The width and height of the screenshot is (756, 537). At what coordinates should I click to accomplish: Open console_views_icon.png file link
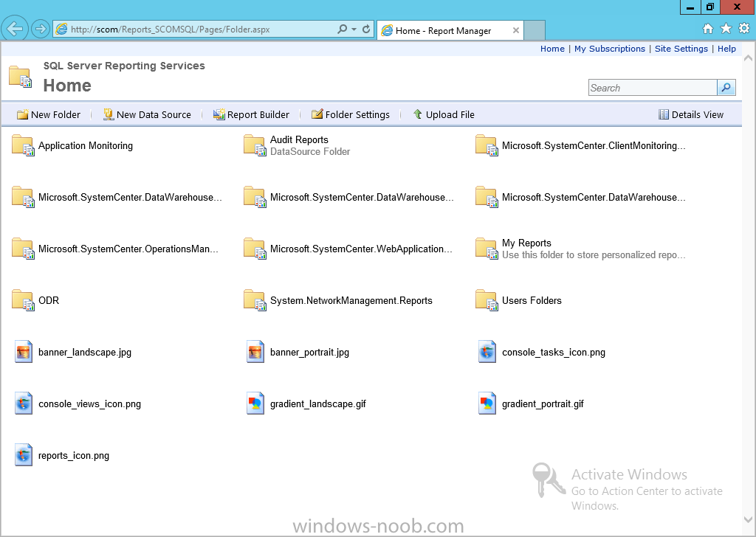click(89, 404)
